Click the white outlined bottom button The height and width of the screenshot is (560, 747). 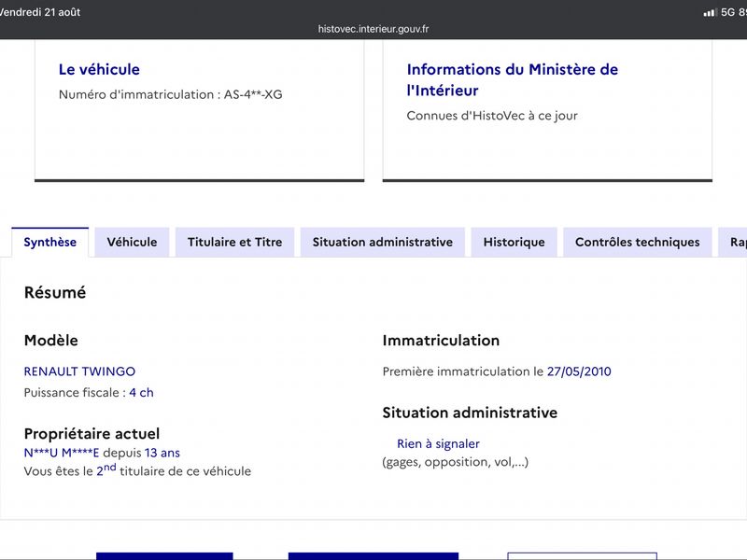pyautogui.click(x=582, y=556)
